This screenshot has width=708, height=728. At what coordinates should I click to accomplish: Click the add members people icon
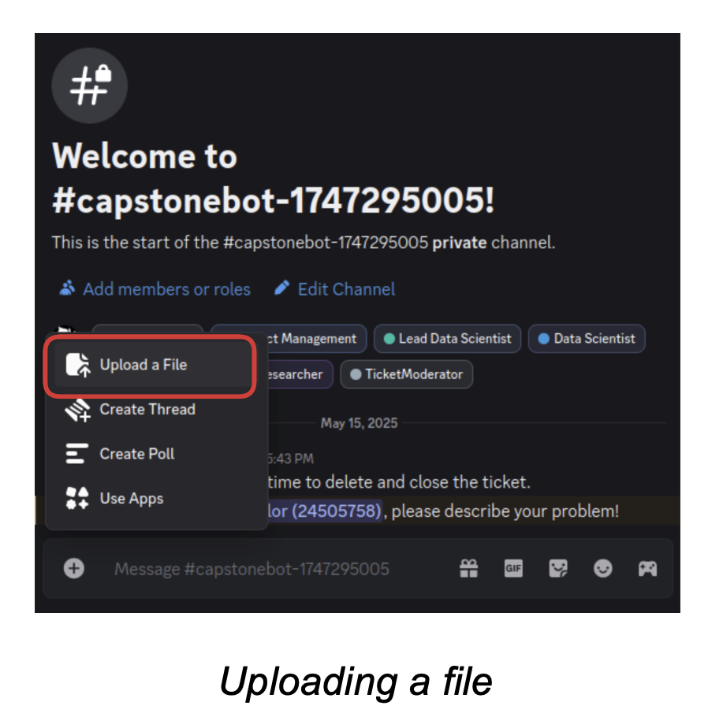tap(67, 288)
